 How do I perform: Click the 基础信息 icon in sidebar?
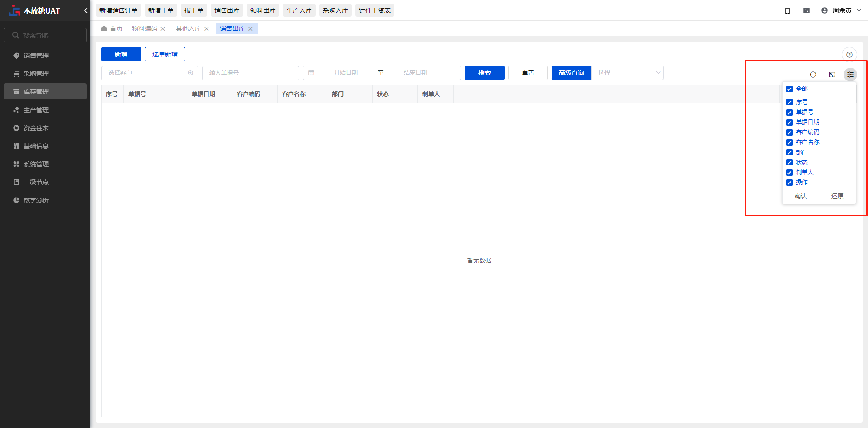(x=16, y=146)
